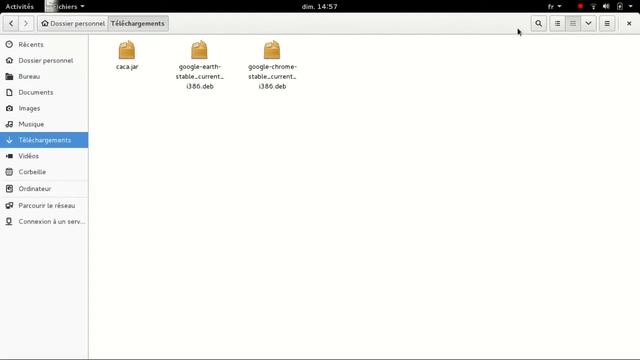Click the volume speaker icon
The image size is (640, 360).
point(606,7)
